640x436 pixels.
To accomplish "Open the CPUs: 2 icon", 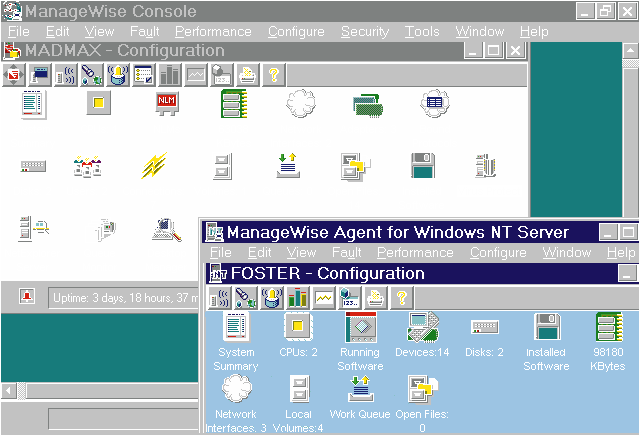I will (298, 326).
